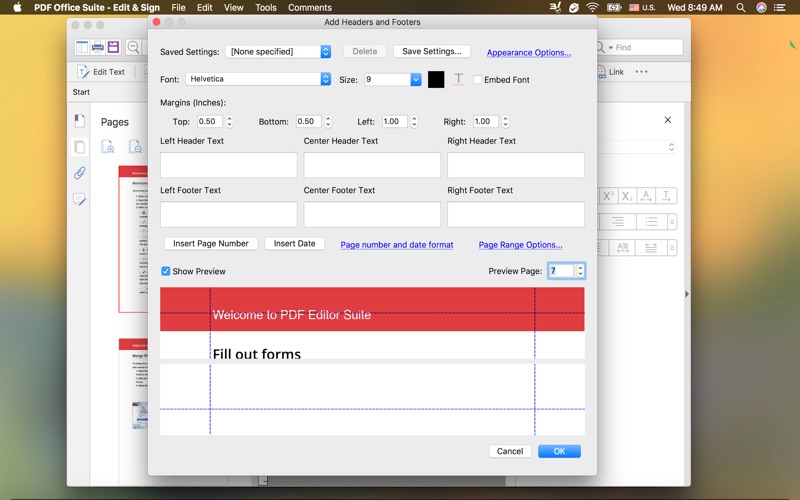800x500 pixels.
Task: Click the Right margin stepper
Action: point(505,121)
